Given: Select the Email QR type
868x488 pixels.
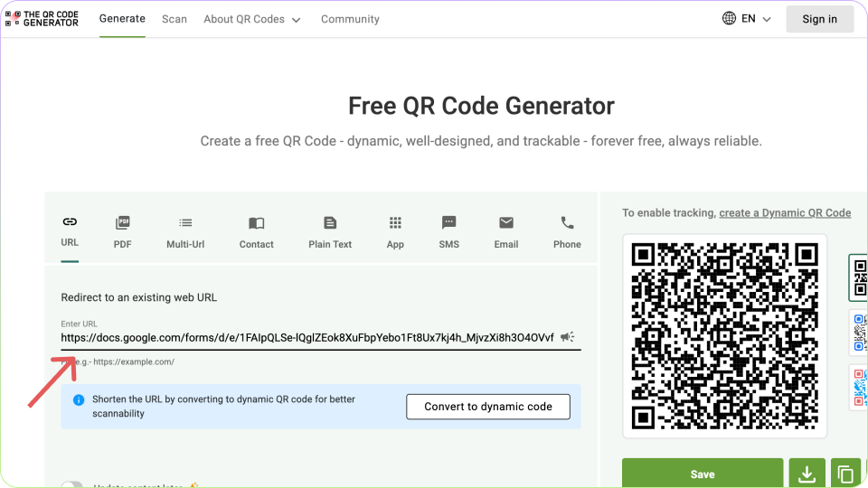Looking at the screenshot, I should tap(506, 232).
